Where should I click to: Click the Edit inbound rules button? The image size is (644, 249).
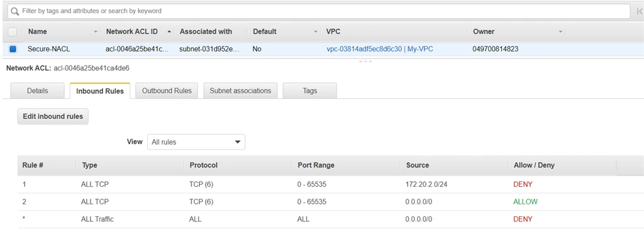53,116
